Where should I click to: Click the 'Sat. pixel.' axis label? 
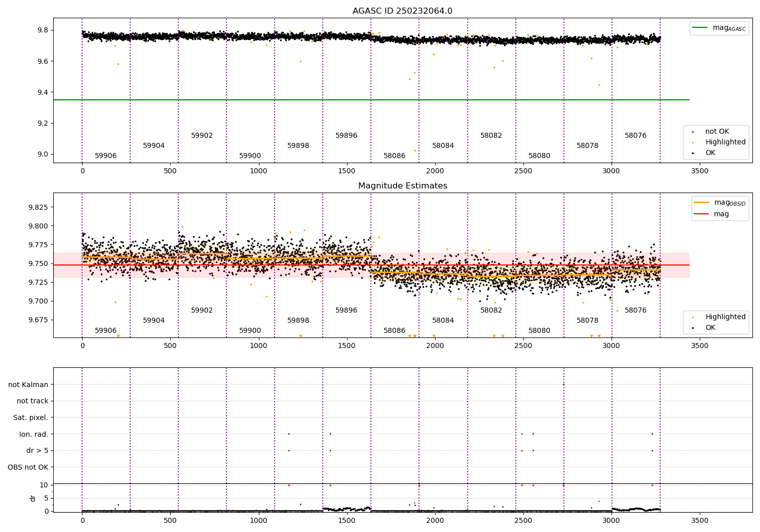[31, 418]
